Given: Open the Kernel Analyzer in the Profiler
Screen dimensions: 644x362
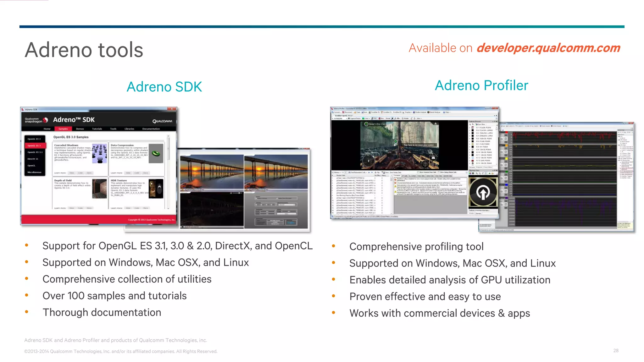Looking at the screenshot, I should [434, 112].
